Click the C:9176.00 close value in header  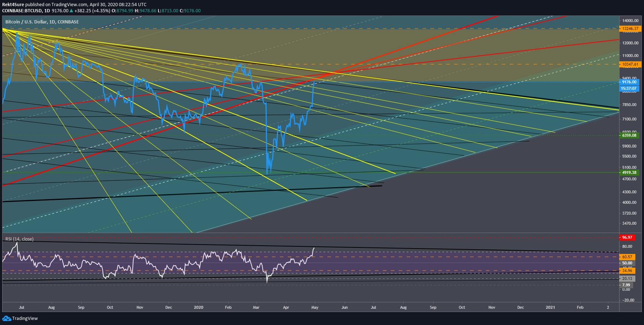coord(190,11)
